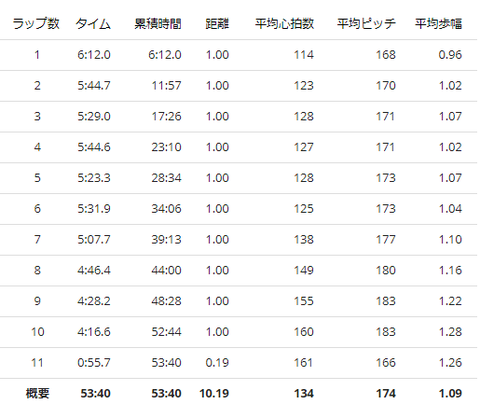Click distance value 0.19 in lap 11
Image resolution: width=480 pixels, height=418 pixels.
tap(217, 362)
